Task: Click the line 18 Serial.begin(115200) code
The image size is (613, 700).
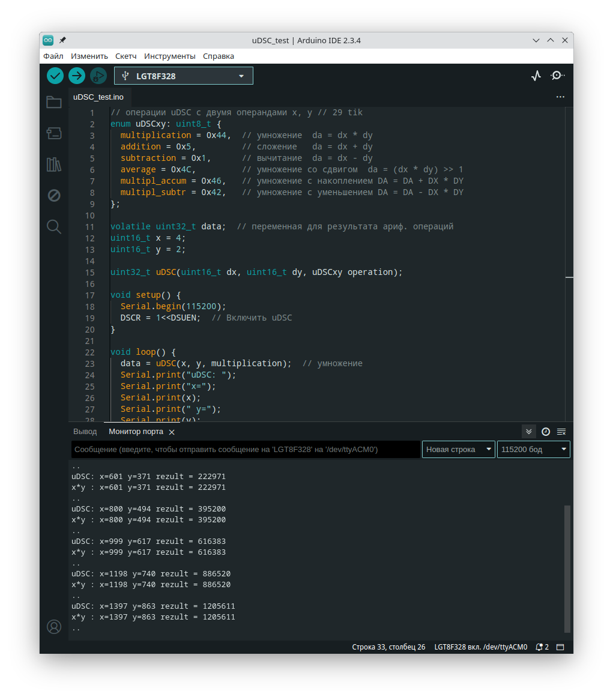Action: tap(174, 306)
